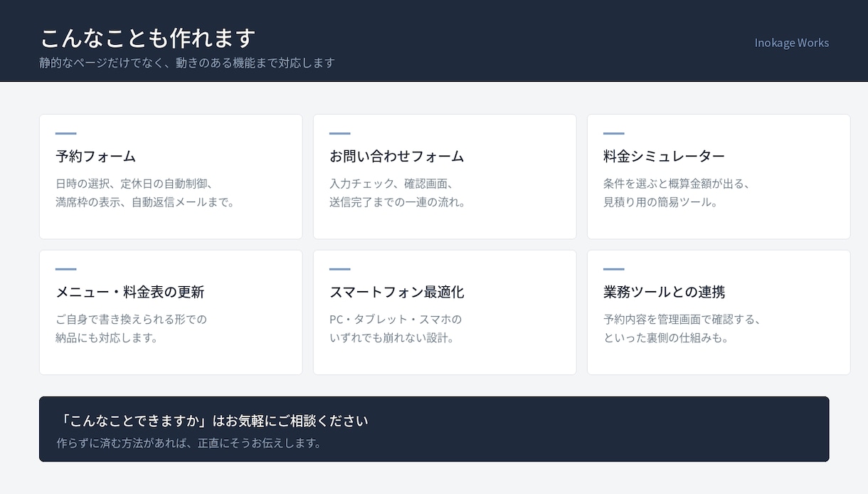Click 作らずに済む方法があれば banner subtext
Screen dimensions: 868x494
(189, 443)
